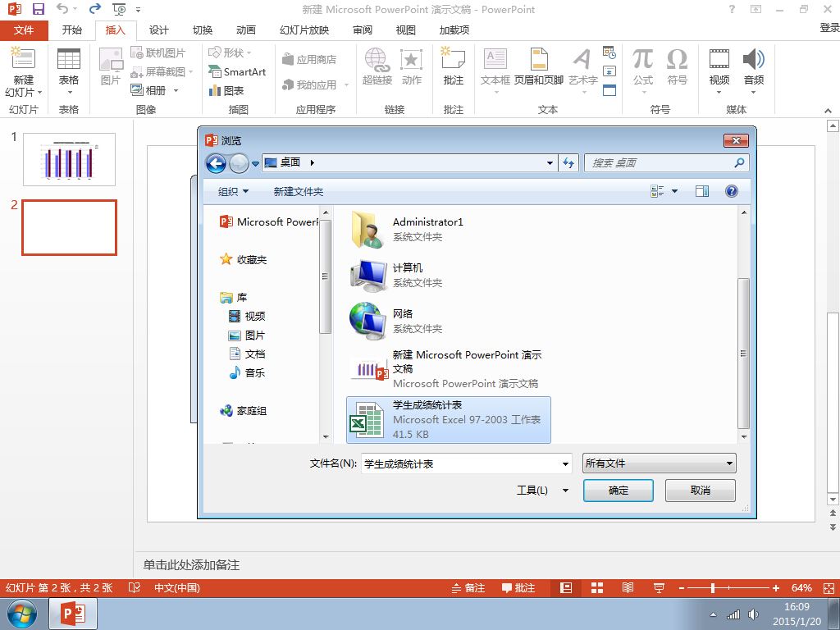Open the file type 所有文件 dropdown
The width and height of the screenshot is (840, 630).
pos(659,463)
